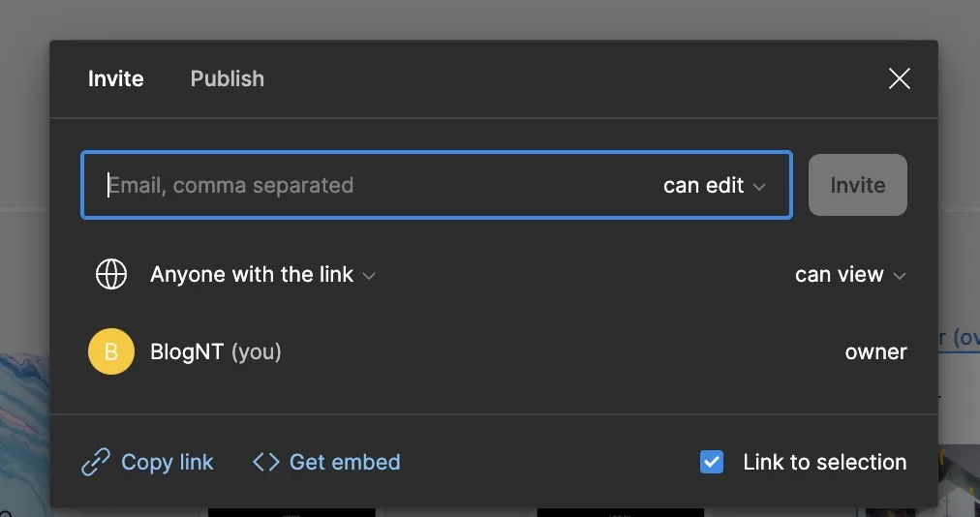Uncheck the Link to selection checkbox
The width and height of the screenshot is (980, 517).
point(712,462)
